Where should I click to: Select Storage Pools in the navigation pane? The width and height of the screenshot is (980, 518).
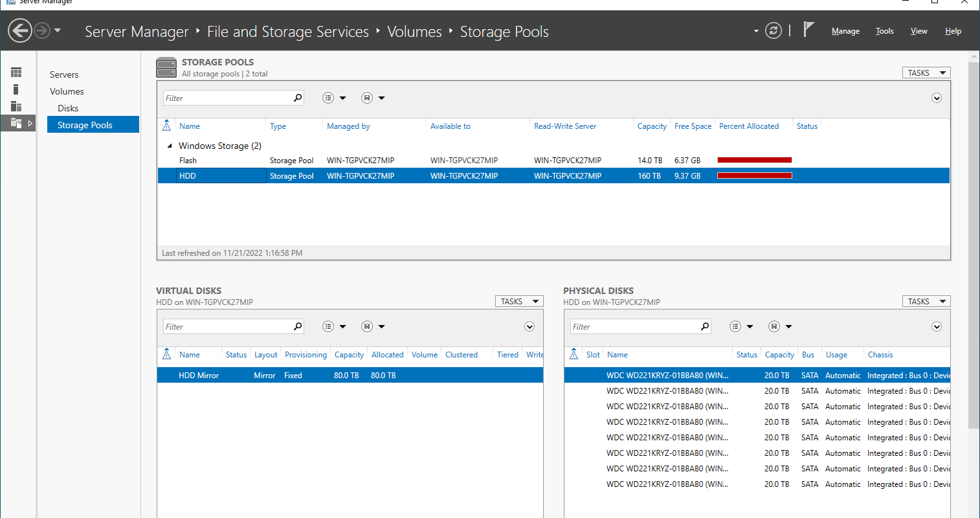(93, 124)
